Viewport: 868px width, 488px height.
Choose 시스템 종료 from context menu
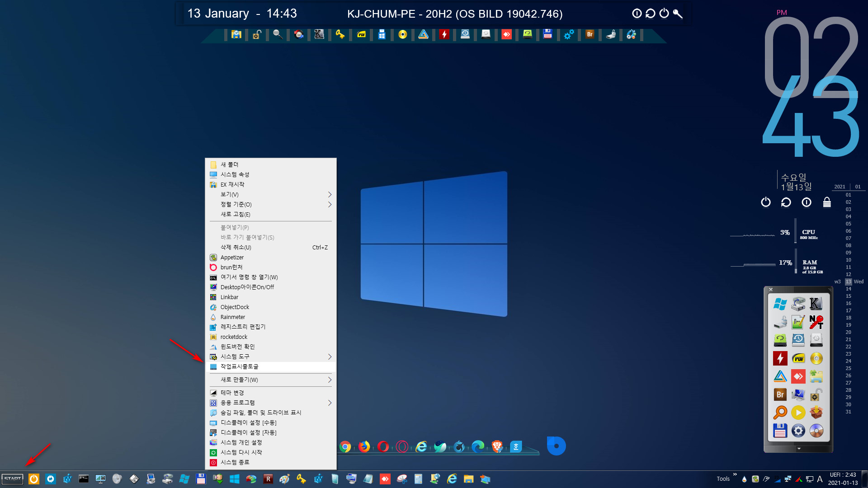coord(271,462)
